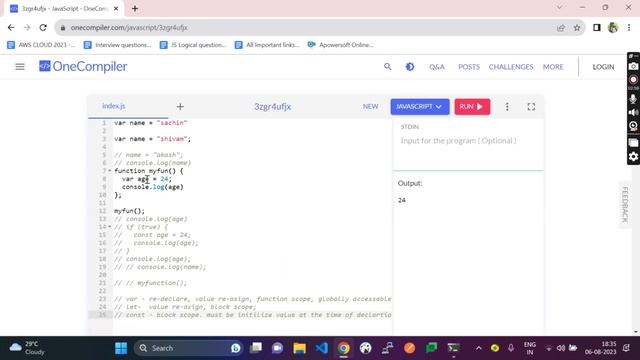640x360 pixels.
Task: Open the OneCompiler hamburger menu
Action: (20, 67)
